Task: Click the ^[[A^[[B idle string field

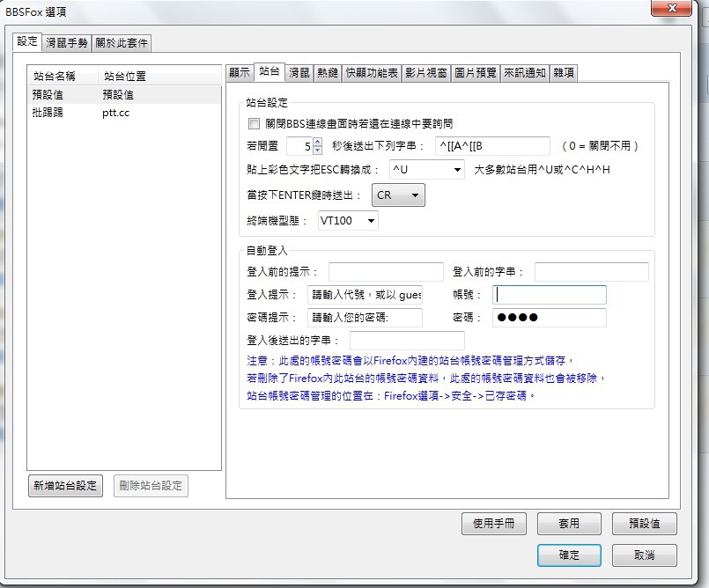Action: click(x=492, y=146)
